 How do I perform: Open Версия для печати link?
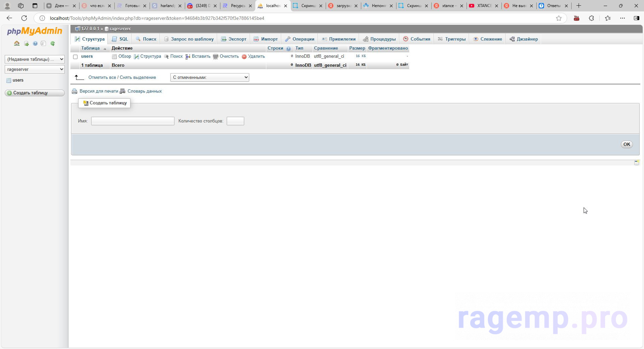point(99,91)
